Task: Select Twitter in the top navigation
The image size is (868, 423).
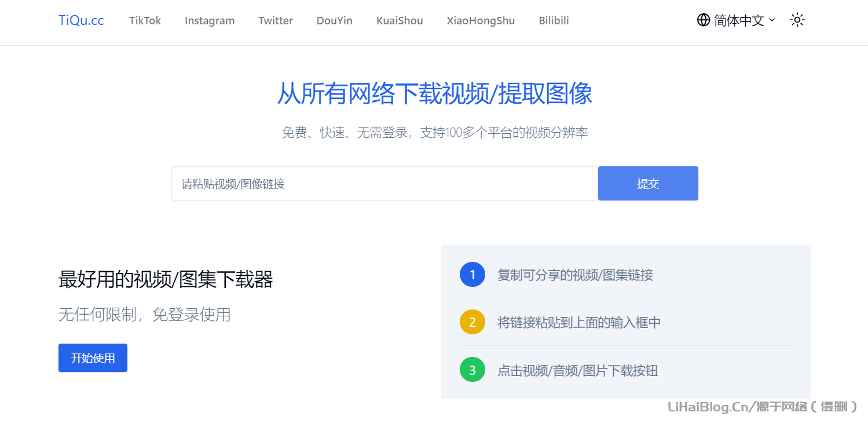Action: pyautogui.click(x=276, y=21)
